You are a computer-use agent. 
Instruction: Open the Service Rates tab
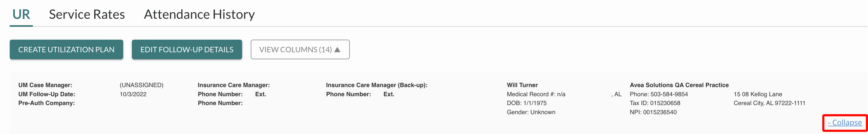coord(87,14)
